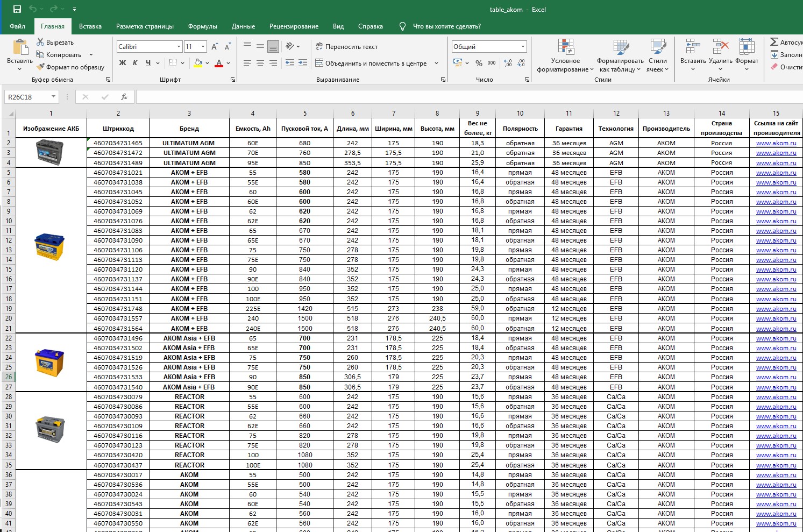Screen dimensions: 803x532
Task: Decrease the cell indent
Action: point(289,63)
